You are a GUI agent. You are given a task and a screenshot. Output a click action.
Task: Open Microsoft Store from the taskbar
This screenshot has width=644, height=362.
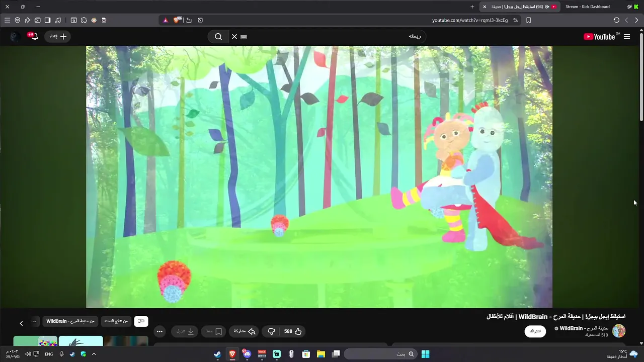coord(306,354)
